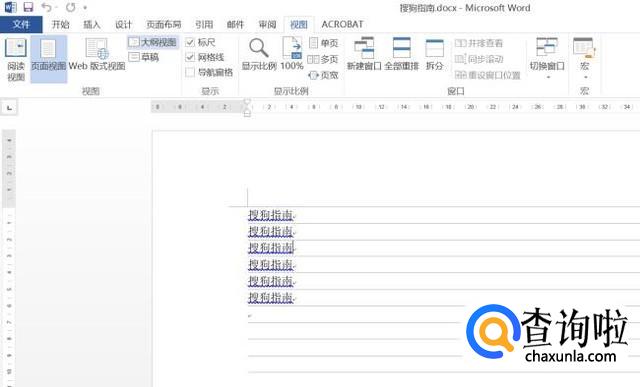Open the File (文件) tab
The image size is (640, 387).
[x=21, y=24]
